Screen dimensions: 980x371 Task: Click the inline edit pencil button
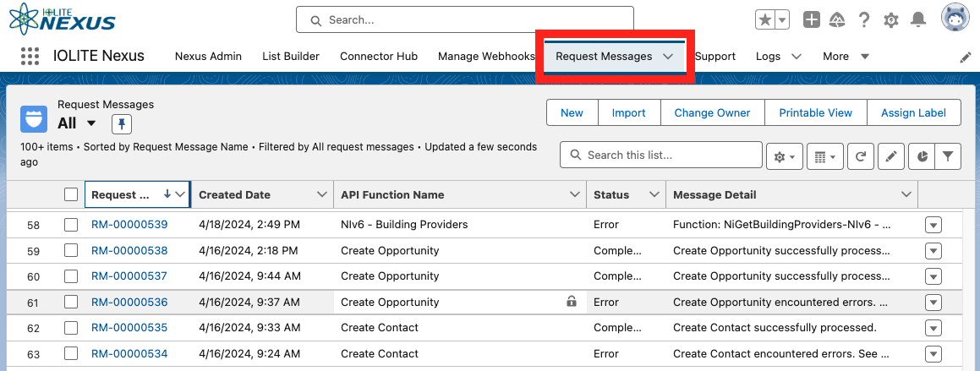click(x=891, y=157)
